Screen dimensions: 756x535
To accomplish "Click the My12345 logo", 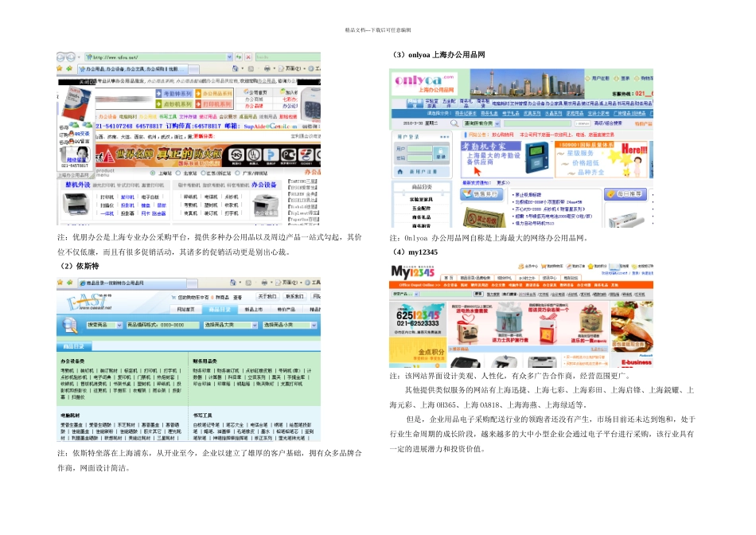I will click(413, 272).
